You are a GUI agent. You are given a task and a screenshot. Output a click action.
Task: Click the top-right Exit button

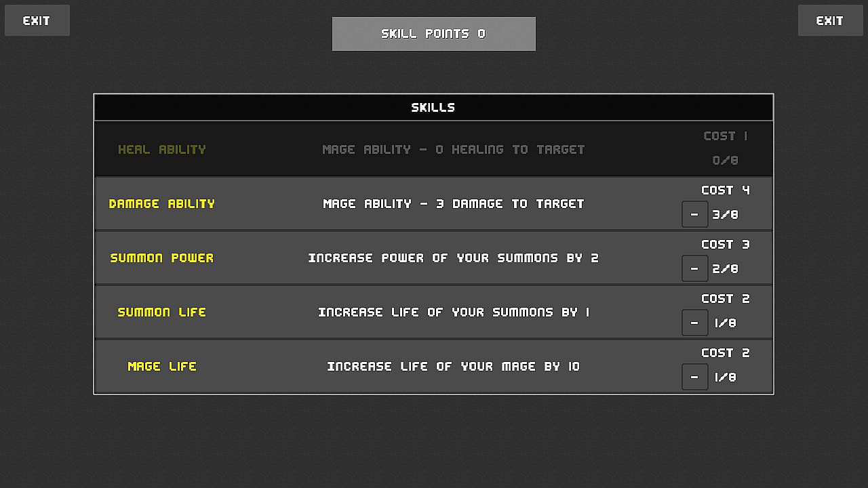[829, 20]
